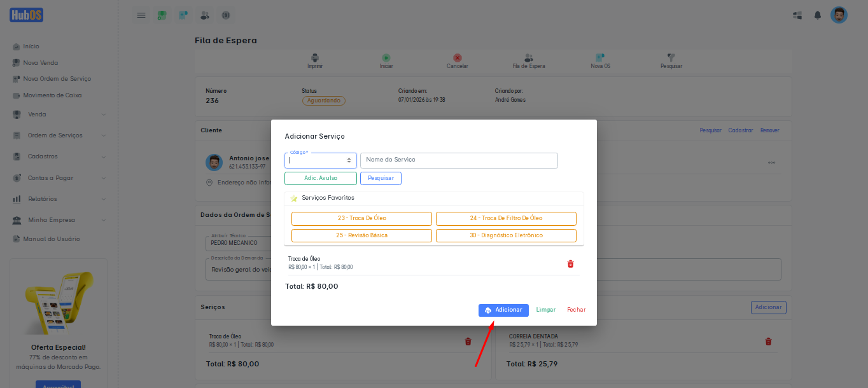Viewport: 868px width, 388px height.
Task: Delete Troca de Óleo in dialog
Action: (570, 264)
